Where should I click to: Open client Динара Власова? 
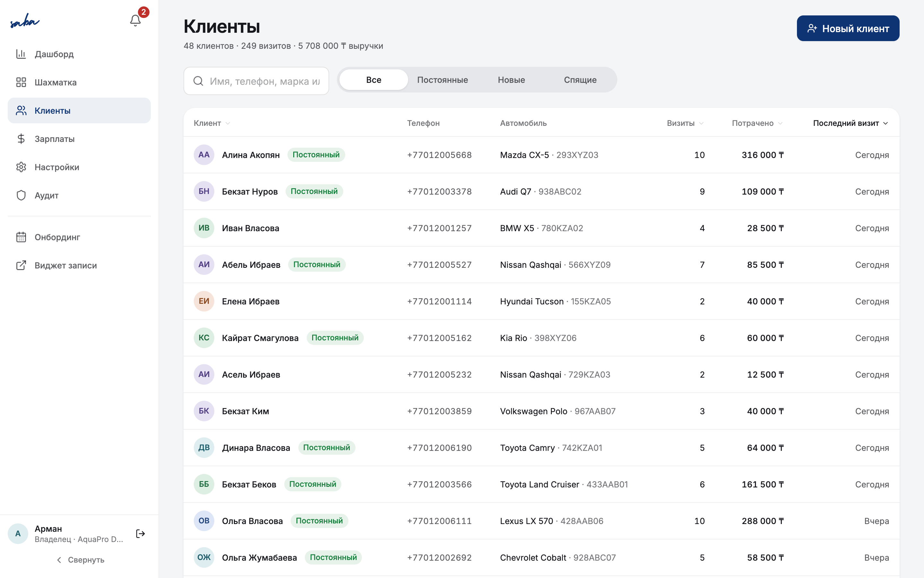(x=256, y=448)
